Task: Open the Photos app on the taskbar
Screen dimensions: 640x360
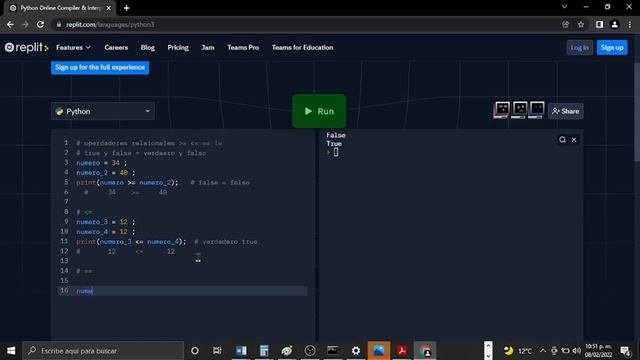Action: (379, 351)
